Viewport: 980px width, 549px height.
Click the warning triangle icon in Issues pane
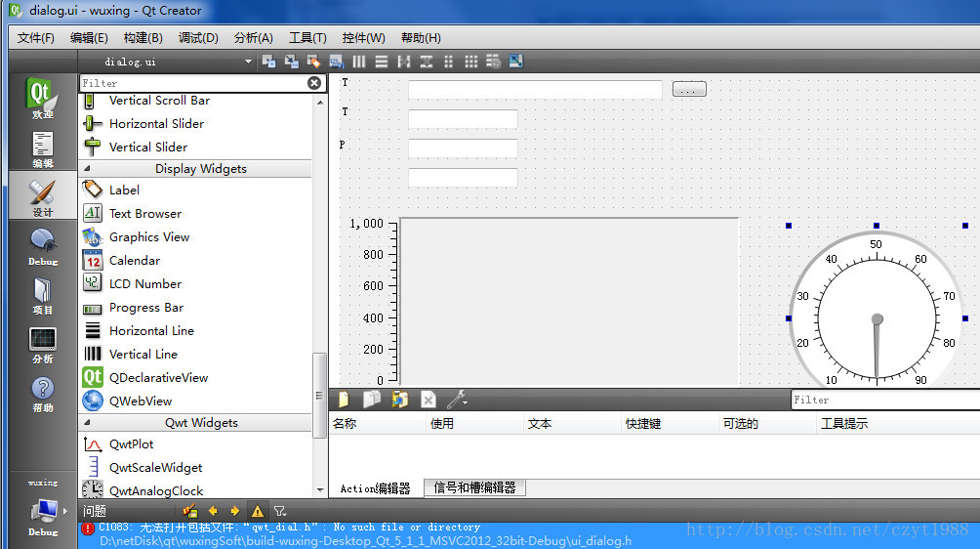coord(258,511)
